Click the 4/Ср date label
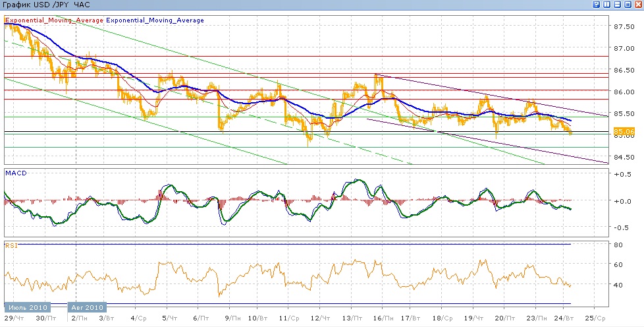The image size is (644, 327). (138, 318)
